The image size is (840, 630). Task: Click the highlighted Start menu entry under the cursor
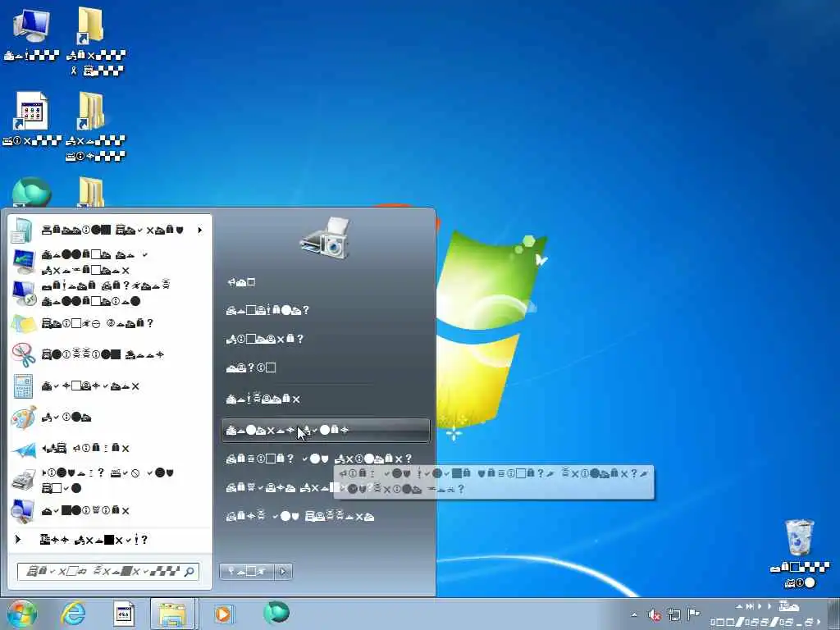click(x=325, y=430)
